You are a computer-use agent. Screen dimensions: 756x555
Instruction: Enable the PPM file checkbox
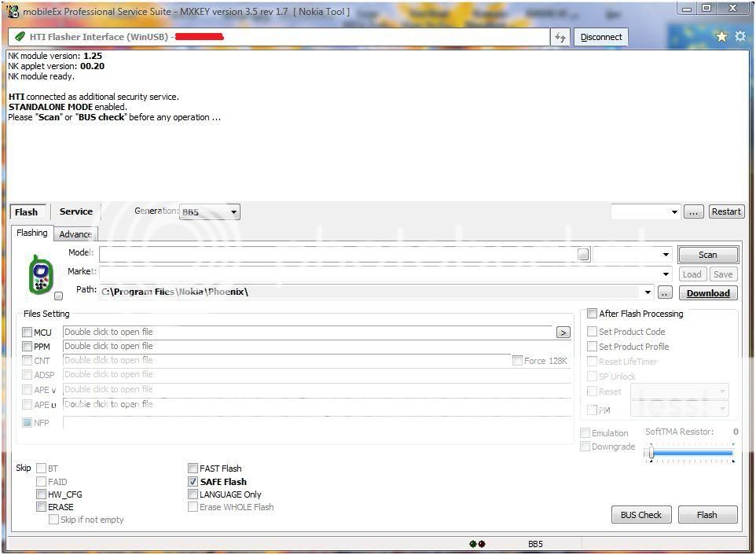pos(27,346)
